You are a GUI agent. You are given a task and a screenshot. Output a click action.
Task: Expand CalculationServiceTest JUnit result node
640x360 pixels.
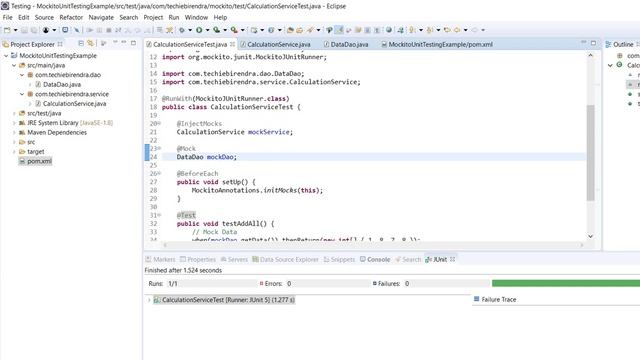click(149, 300)
